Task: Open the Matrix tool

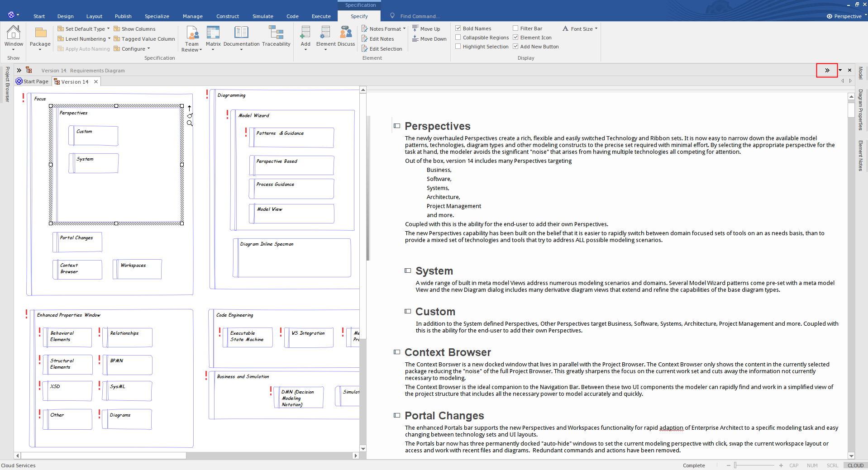Action: [x=213, y=38]
